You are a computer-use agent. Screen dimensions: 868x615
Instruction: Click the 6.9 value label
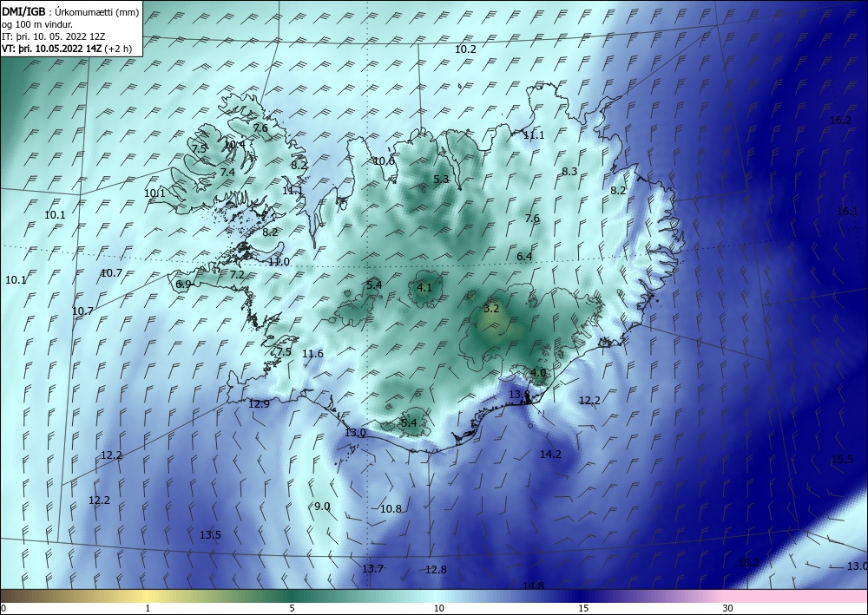(x=183, y=285)
